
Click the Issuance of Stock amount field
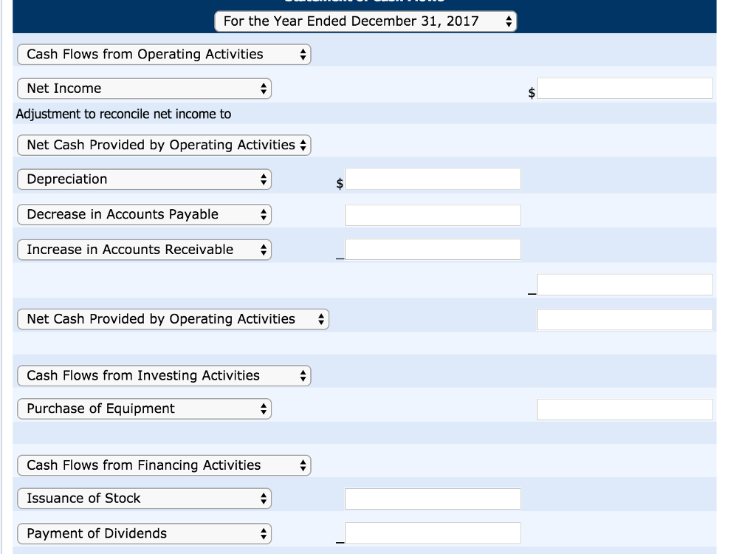coord(433,499)
